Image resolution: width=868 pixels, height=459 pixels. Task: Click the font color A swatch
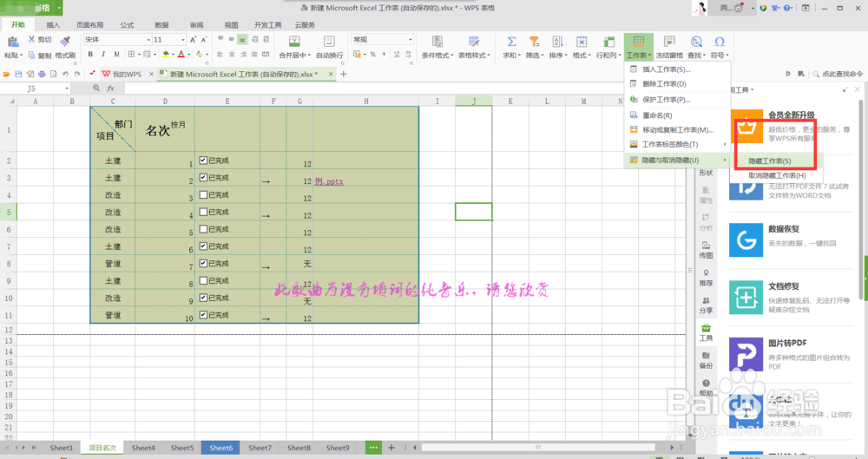click(181, 55)
